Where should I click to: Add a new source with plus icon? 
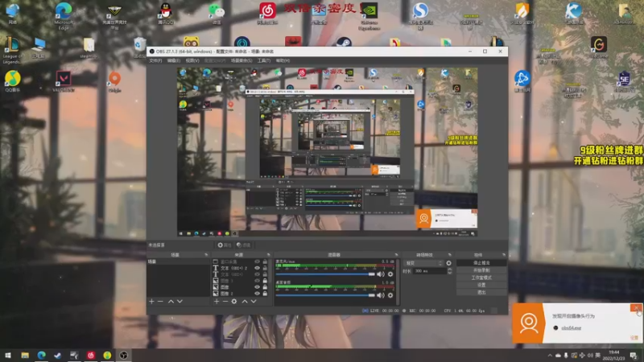[x=217, y=301]
